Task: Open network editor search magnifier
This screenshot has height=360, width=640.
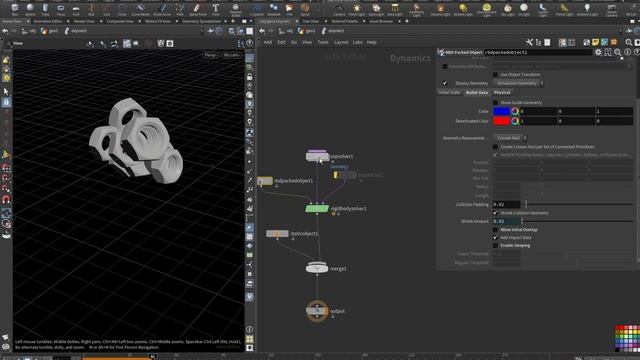Action: pos(629,42)
